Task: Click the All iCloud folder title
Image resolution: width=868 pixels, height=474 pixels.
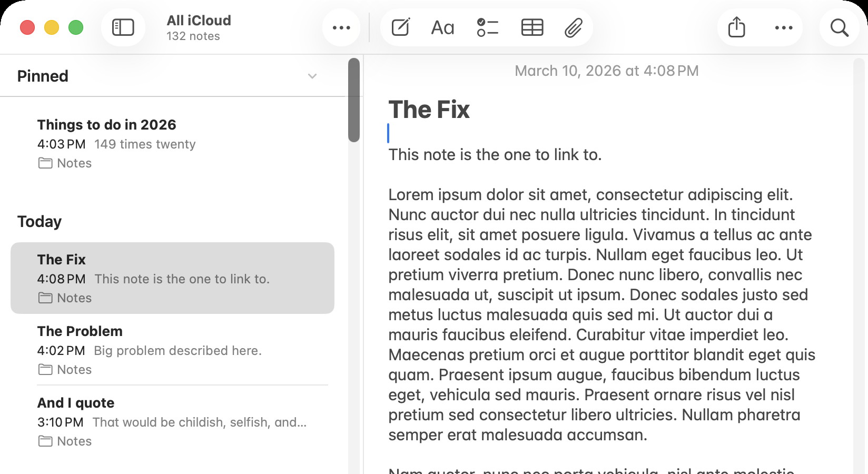Action: (199, 21)
